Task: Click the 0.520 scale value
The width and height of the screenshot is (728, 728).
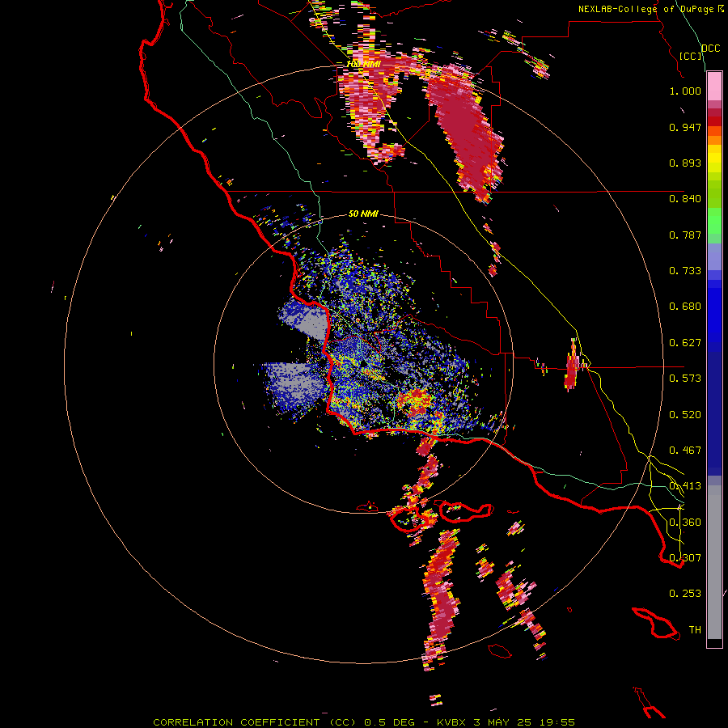Action: coord(685,415)
